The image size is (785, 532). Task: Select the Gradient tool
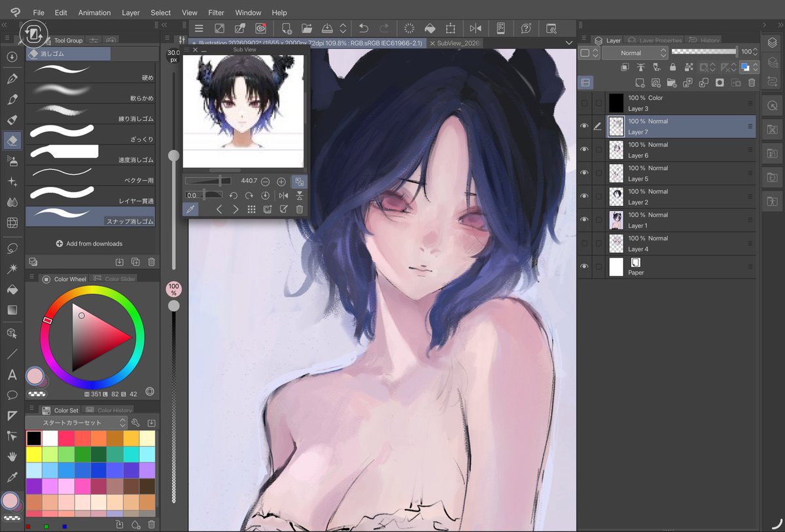click(x=12, y=310)
